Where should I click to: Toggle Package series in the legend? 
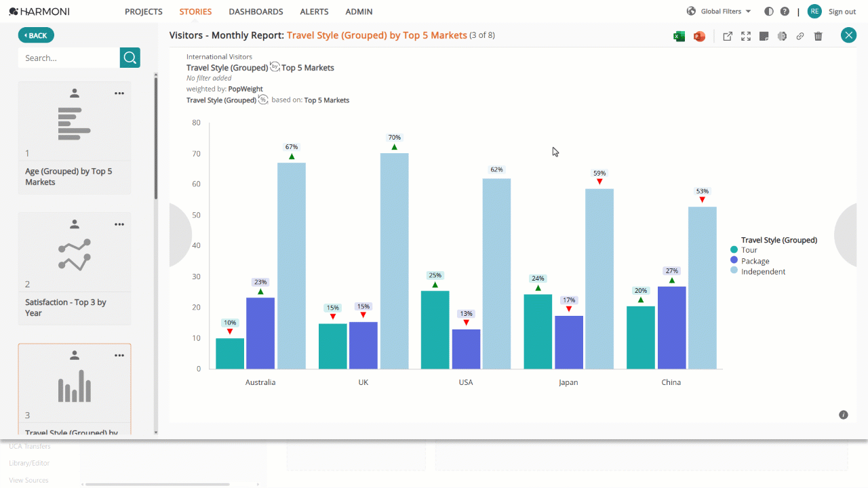pos(749,261)
